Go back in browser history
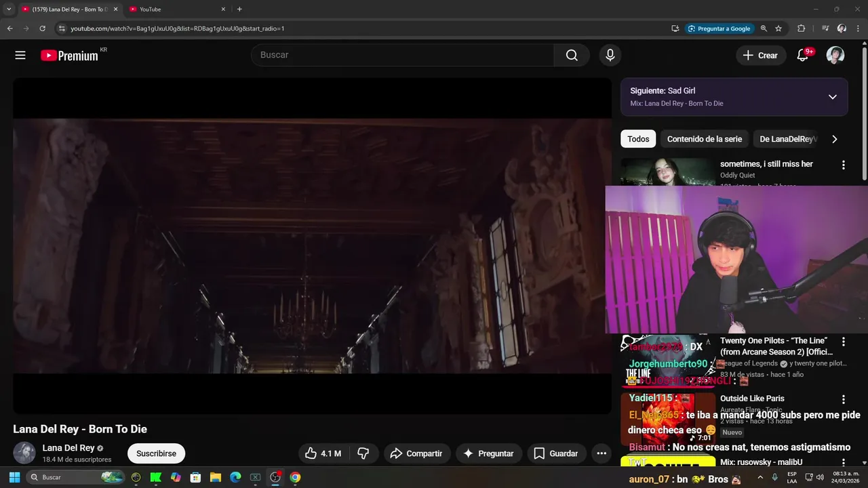 (9, 28)
